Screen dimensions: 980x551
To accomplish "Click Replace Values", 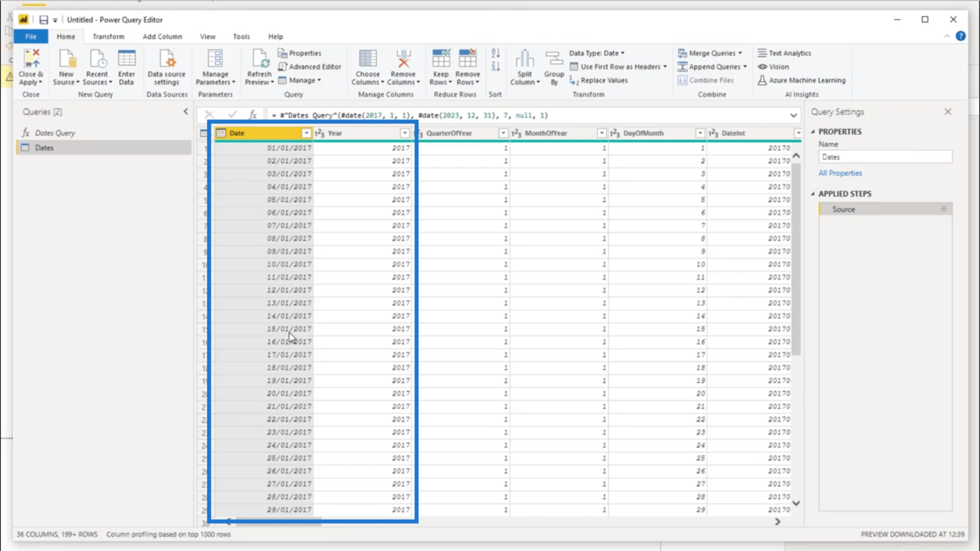I will pos(599,80).
